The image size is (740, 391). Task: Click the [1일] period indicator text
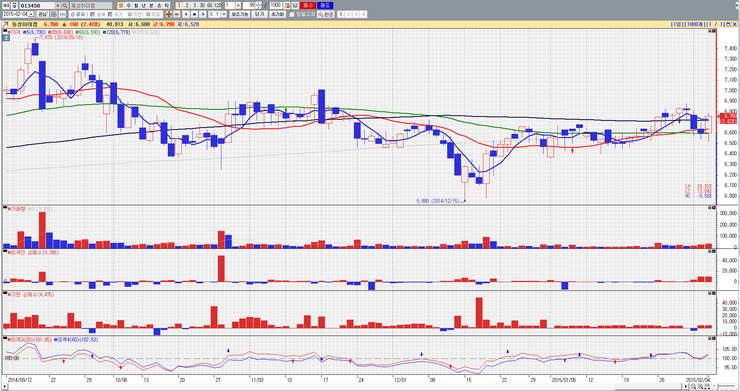[676, 24]
